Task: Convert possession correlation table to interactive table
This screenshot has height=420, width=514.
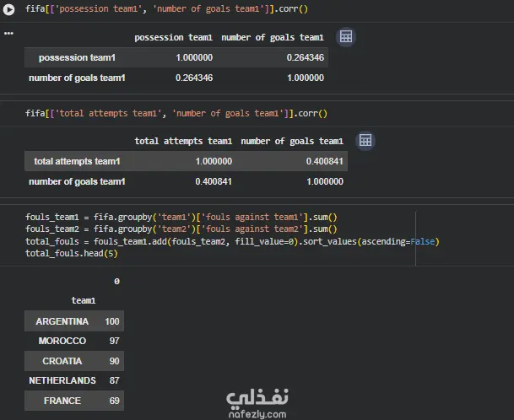Action: [346, 37]
